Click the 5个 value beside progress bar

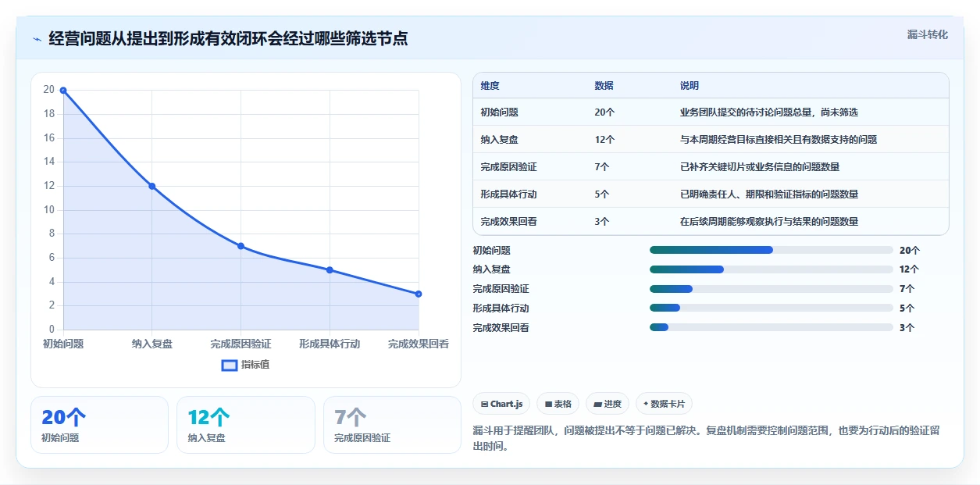(907, 308)
